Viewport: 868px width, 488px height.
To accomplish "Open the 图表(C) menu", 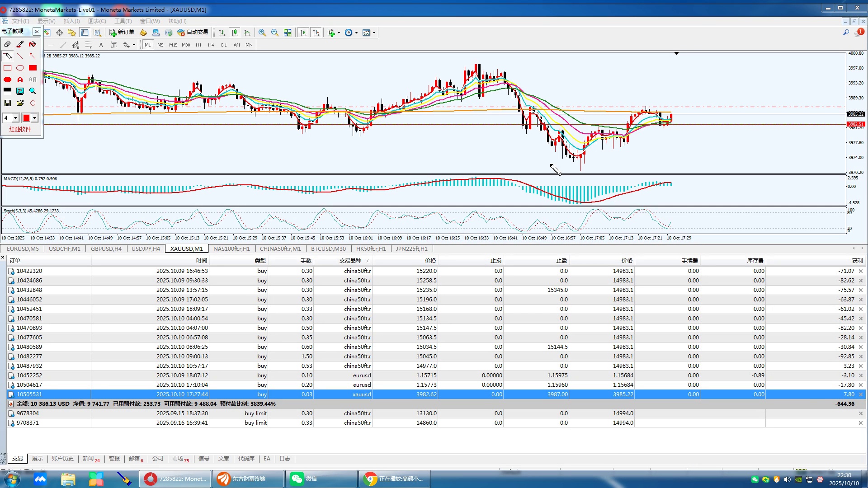I will pos(97,21).
